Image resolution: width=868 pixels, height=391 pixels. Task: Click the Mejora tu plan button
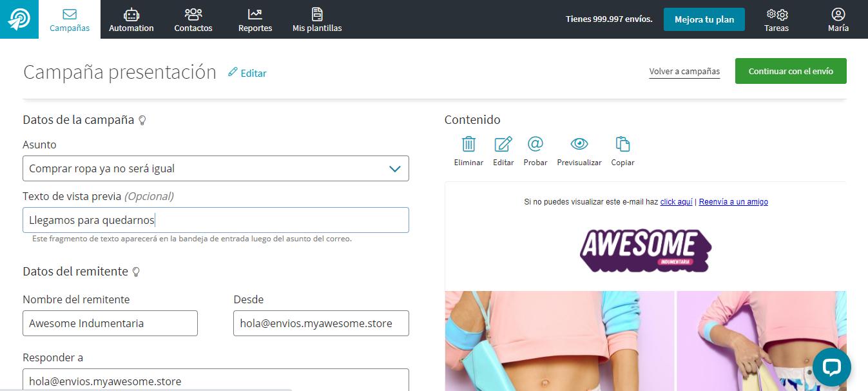704,19
